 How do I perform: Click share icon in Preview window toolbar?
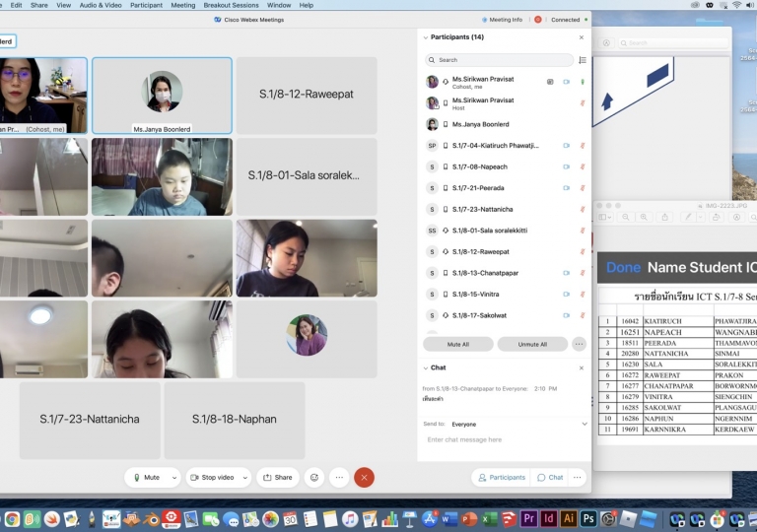pos(665,218)
